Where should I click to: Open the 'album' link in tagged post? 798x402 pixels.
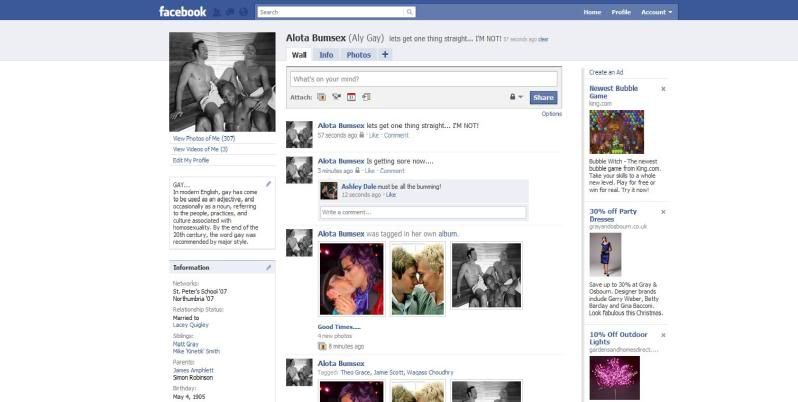(448, 234)
